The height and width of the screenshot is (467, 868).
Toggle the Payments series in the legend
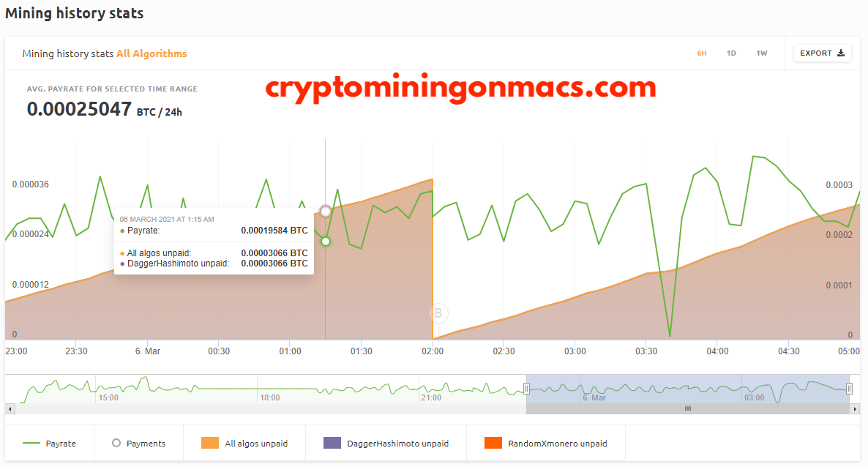[138, 443]
